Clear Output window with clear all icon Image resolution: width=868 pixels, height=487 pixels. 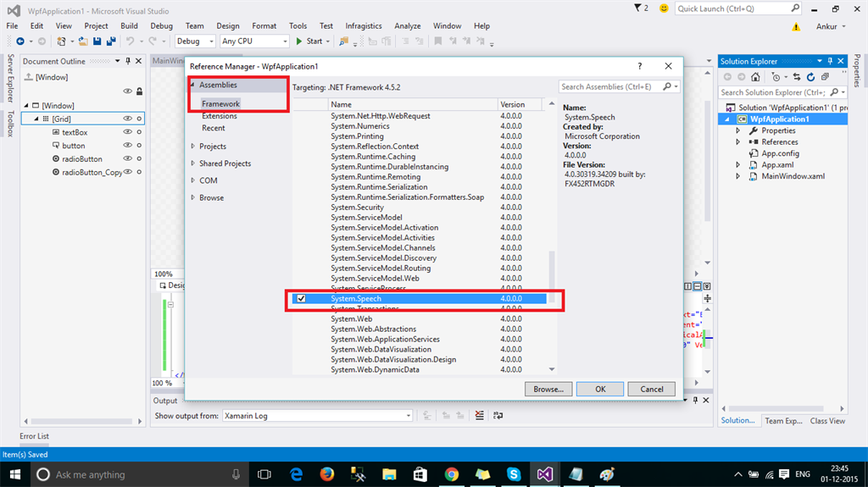pos(480,415)
